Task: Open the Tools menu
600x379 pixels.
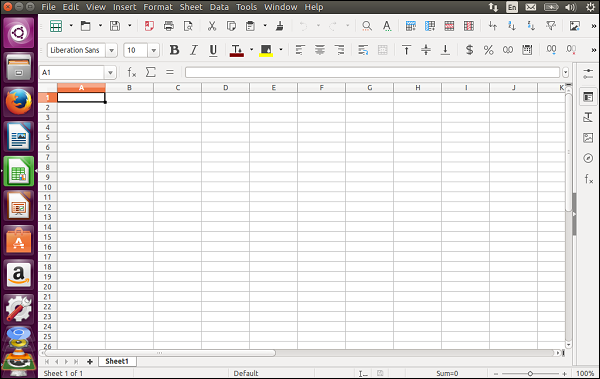Action: point(246,7)
